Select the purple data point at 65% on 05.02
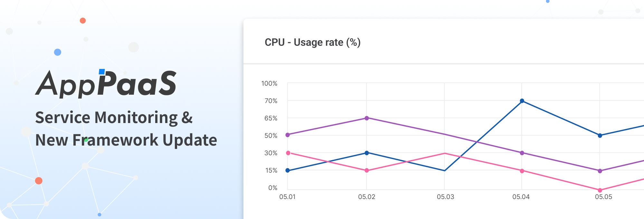The width and height of the screenshot is (644, 219). 366,118
